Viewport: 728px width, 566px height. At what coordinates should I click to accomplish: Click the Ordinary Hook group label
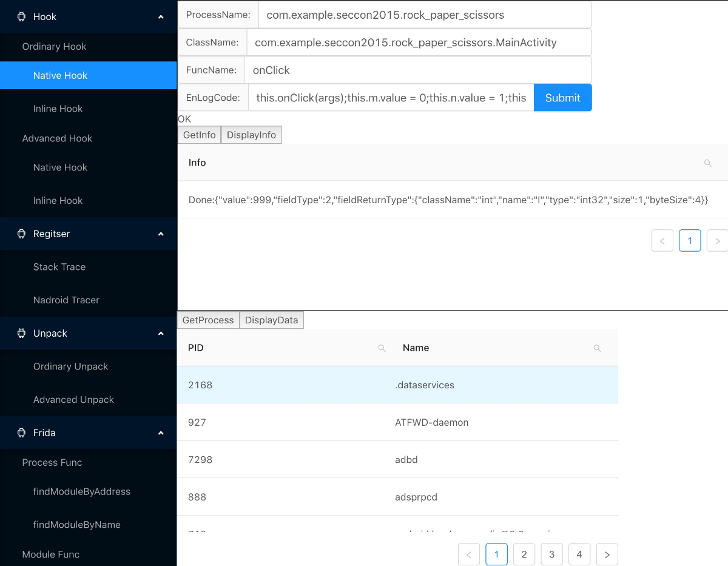coord(54,46)
